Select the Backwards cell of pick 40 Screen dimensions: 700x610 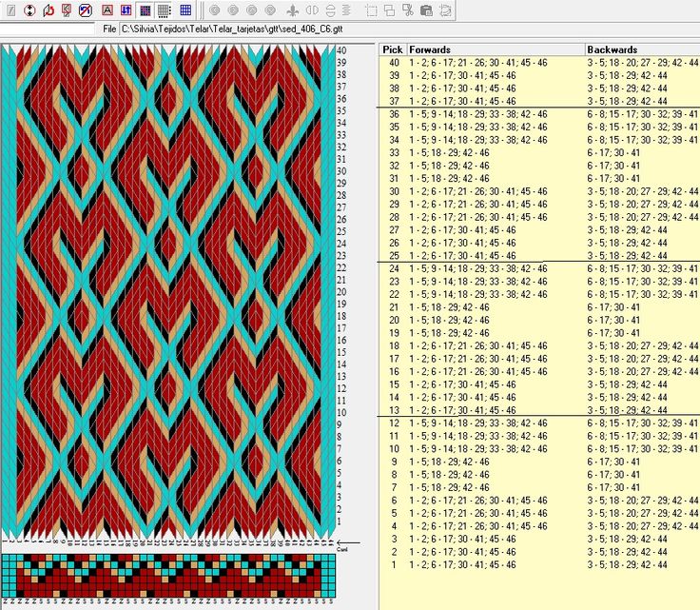pos(642,63)
